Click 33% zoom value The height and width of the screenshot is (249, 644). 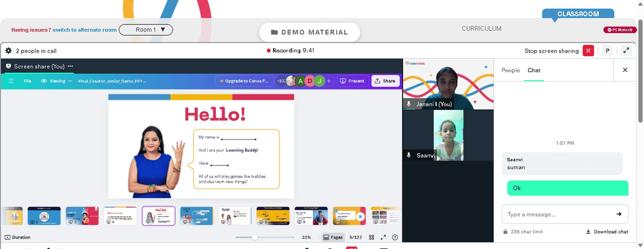pyautogui.click(x=307, y=237)
